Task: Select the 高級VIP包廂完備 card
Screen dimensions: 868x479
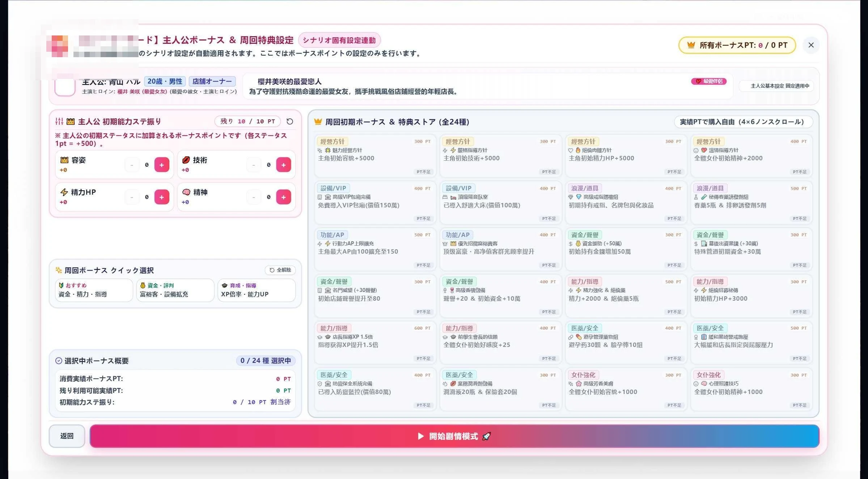Action: coord(375,203)
